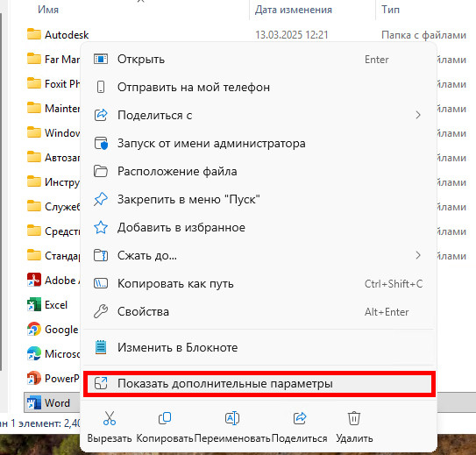Image resolution: width=476 pixels, height=455 pixels.
Task: Click the folder icon beside 'Расположение файла'
Action: pyautogui.click(x=101, y=171)
